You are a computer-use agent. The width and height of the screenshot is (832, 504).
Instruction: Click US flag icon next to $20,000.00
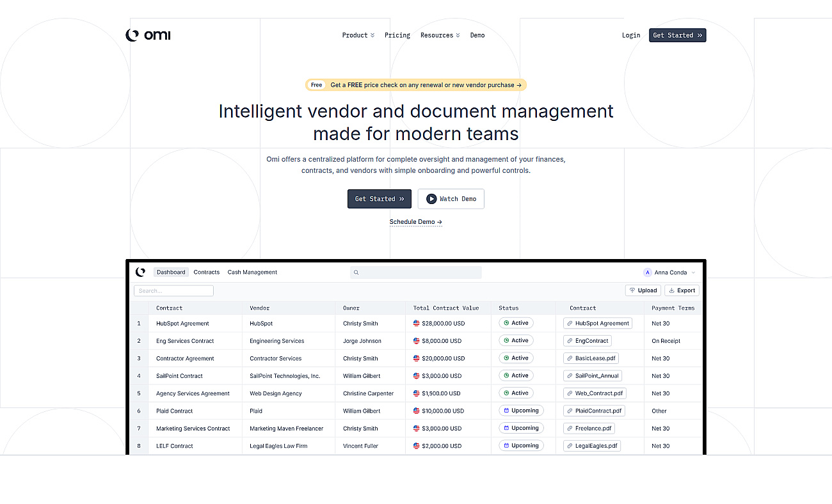416,358
